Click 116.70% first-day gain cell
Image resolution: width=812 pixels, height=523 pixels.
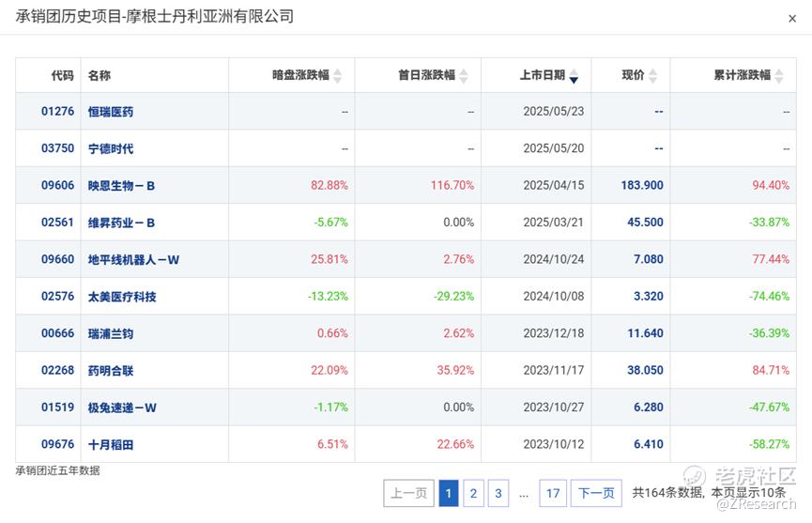452,185
